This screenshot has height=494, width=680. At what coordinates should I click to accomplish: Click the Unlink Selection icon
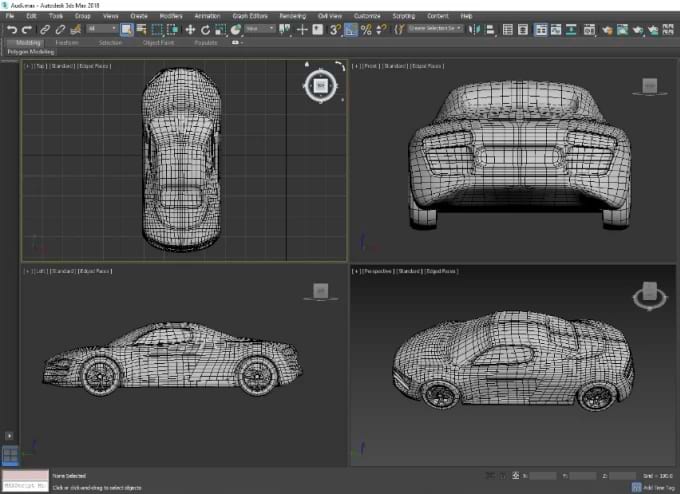point(60,30)
